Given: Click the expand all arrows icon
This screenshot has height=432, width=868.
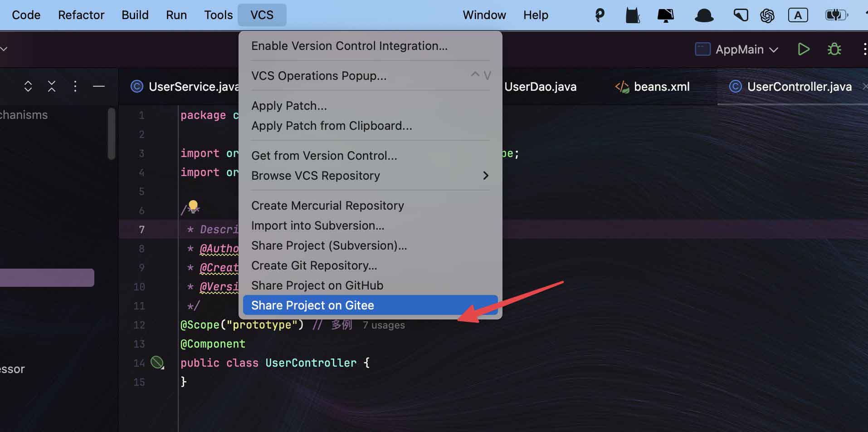Looking at the screenshot, I should coord(28,86).
